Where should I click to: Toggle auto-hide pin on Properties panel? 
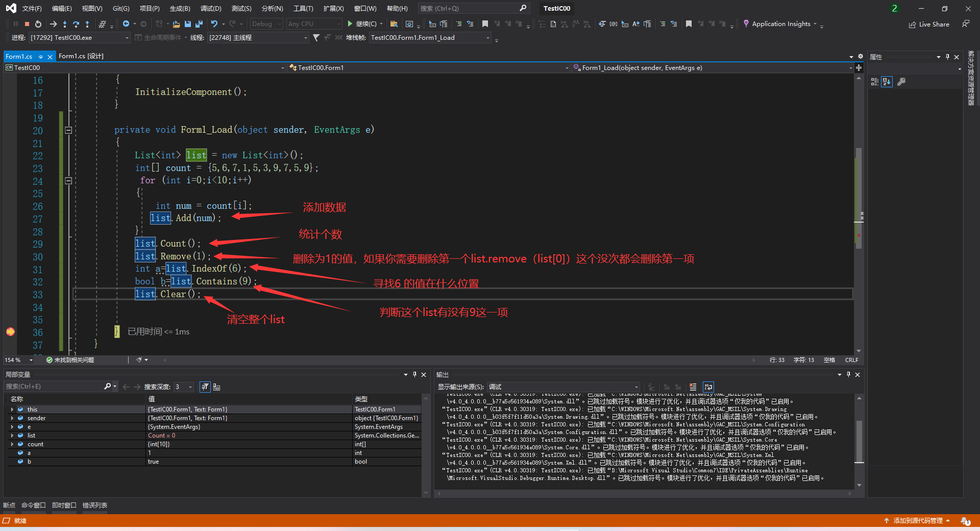[947, 57]
